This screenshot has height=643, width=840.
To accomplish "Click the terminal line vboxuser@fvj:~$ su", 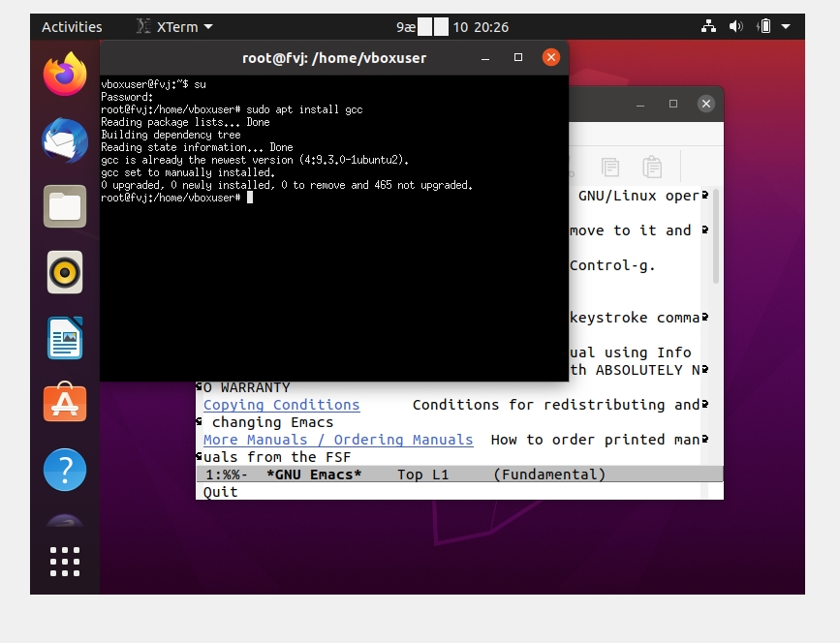I will click(x=153, y=84).
